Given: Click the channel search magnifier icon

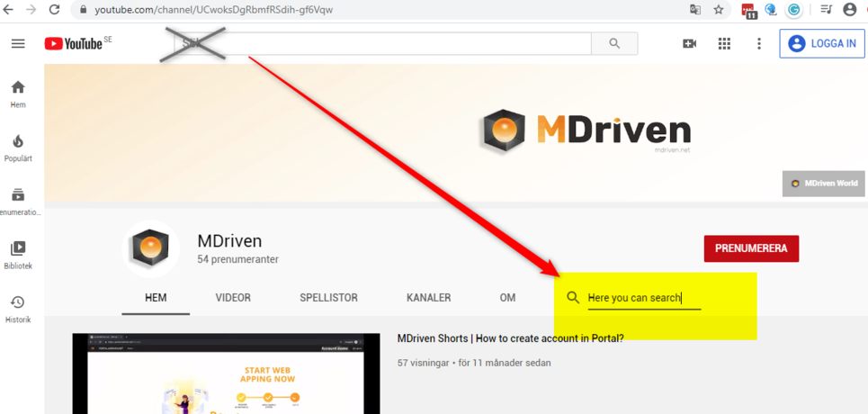Looking at the screenshot, I should [574, 298].
